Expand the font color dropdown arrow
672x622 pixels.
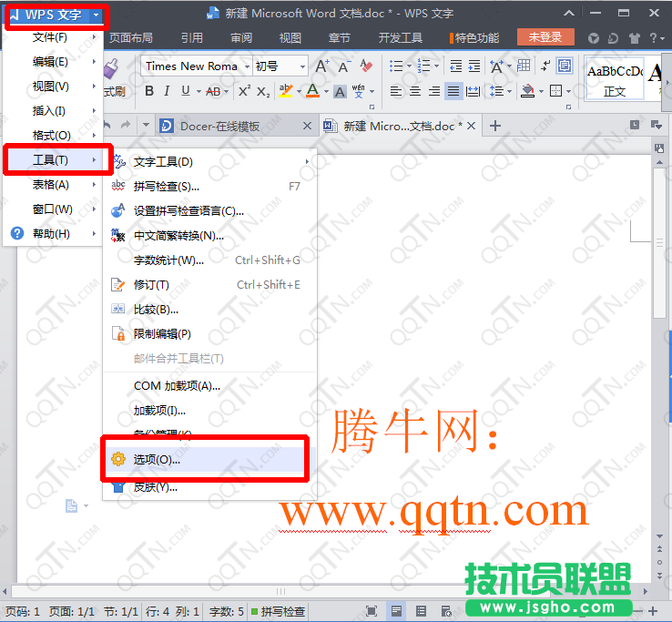[326, 92]
